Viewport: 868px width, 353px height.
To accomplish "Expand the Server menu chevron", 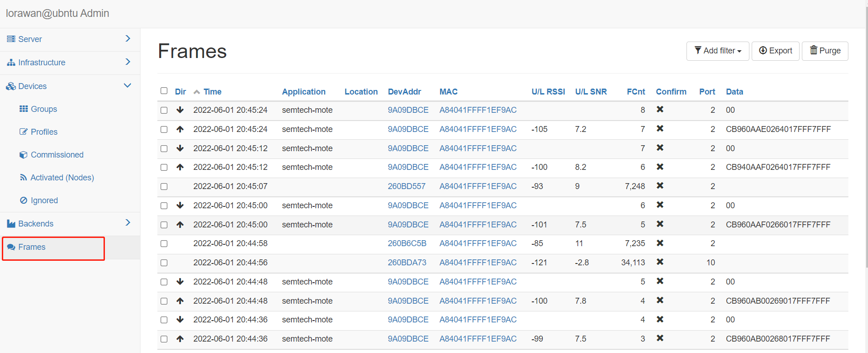I will [128, 39].
